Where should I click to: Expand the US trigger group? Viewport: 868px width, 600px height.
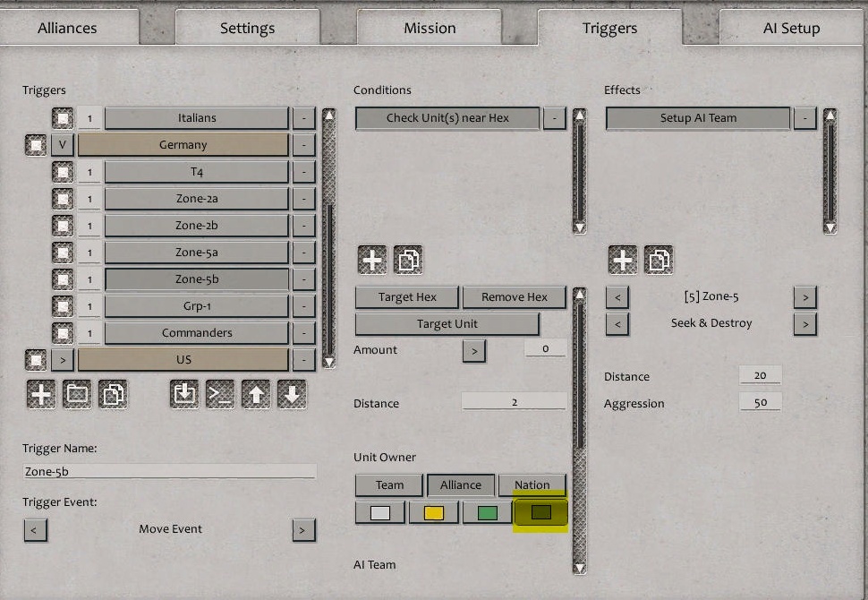[x=63, y=360]
